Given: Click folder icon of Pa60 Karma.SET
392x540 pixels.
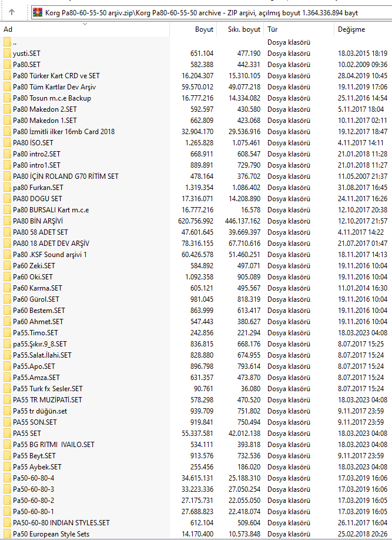Looking at the screenshot, I should [x=7, y=288].
